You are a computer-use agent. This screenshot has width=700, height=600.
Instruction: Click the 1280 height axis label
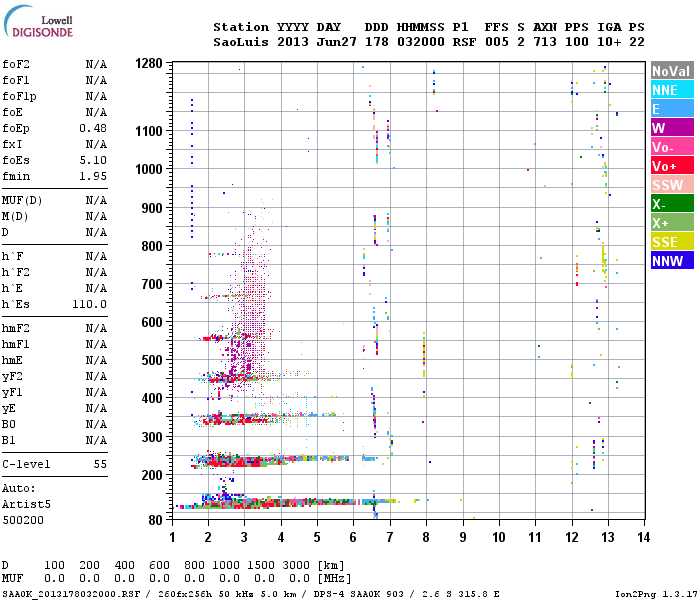click(x=149, y=63)
